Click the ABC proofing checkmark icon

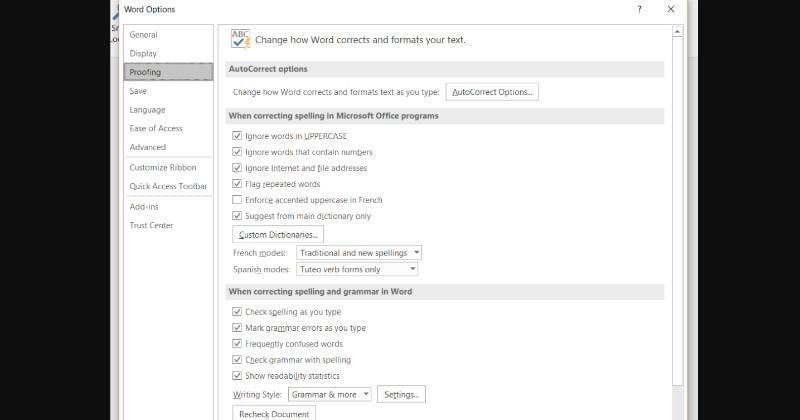[240, 39]
